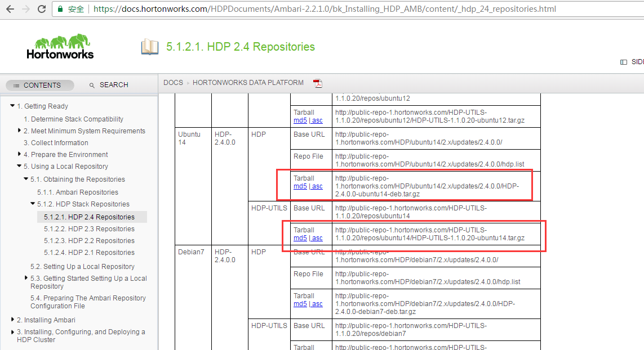The height and width of the screenshot is (350, 644).
Task: Click asc link for Debian7 HDP tarball
Action: tap(317, 304)
